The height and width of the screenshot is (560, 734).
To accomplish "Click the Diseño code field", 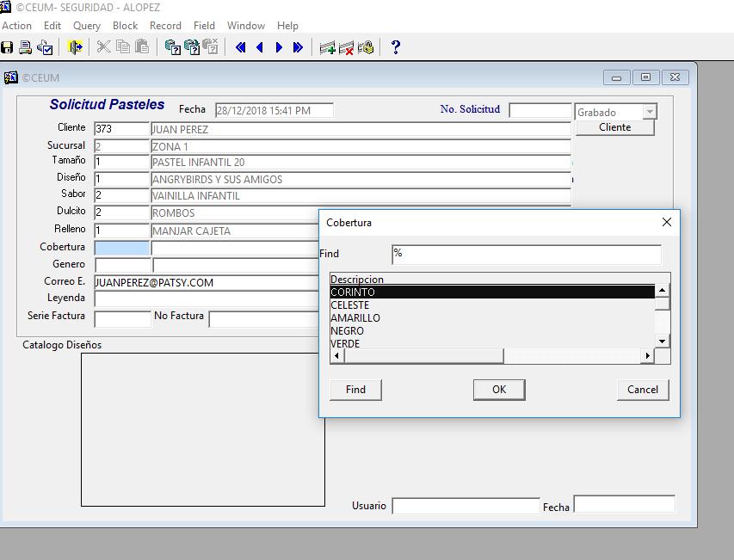I will pos(121,179).
